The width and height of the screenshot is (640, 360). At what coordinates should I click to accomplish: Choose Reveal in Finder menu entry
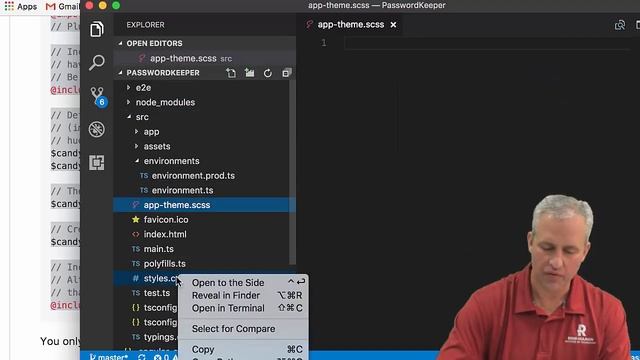coord(244,295)
